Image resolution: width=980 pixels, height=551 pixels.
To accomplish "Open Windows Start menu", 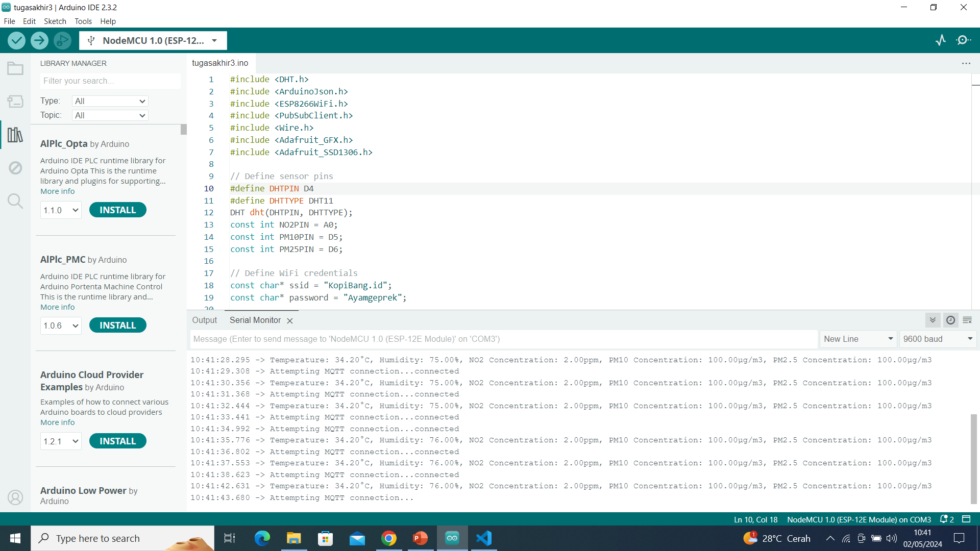I will (15, 538).
